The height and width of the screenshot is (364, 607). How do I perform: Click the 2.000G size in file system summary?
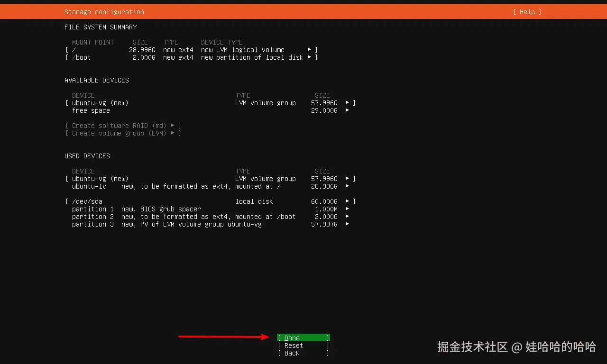point(144,57)
